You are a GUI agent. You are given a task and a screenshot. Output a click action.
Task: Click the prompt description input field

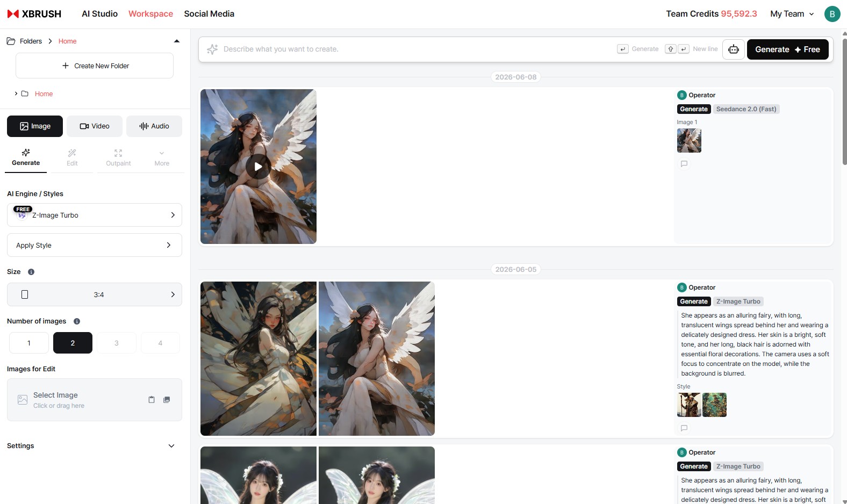[x=416, y=49]
